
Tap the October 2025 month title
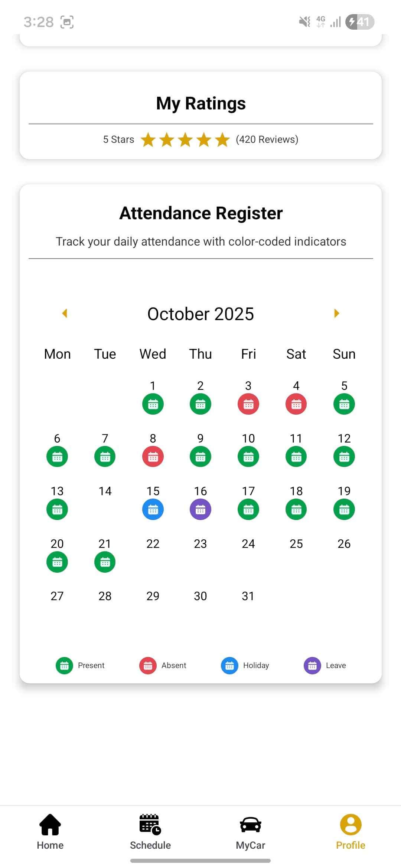click(x=200, y=314)
